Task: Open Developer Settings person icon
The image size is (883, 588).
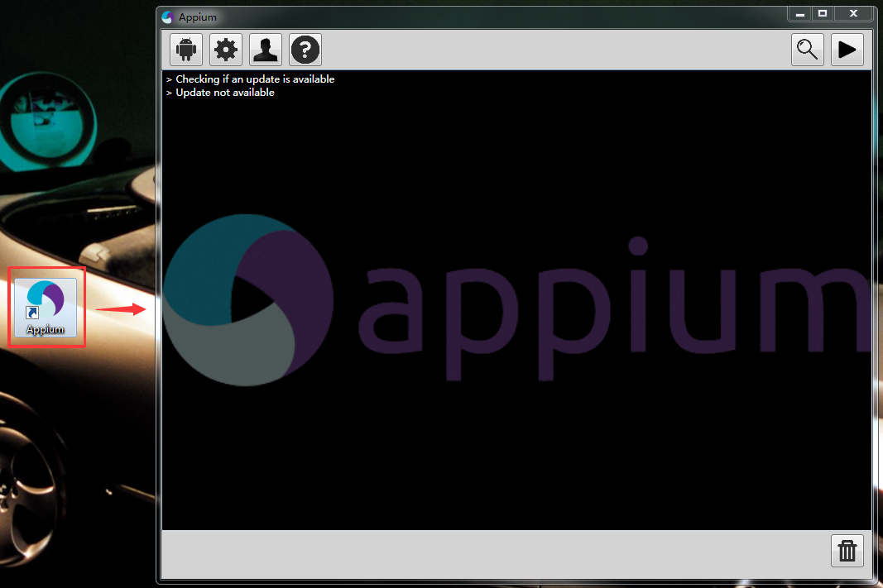Action: pos(266,50)
